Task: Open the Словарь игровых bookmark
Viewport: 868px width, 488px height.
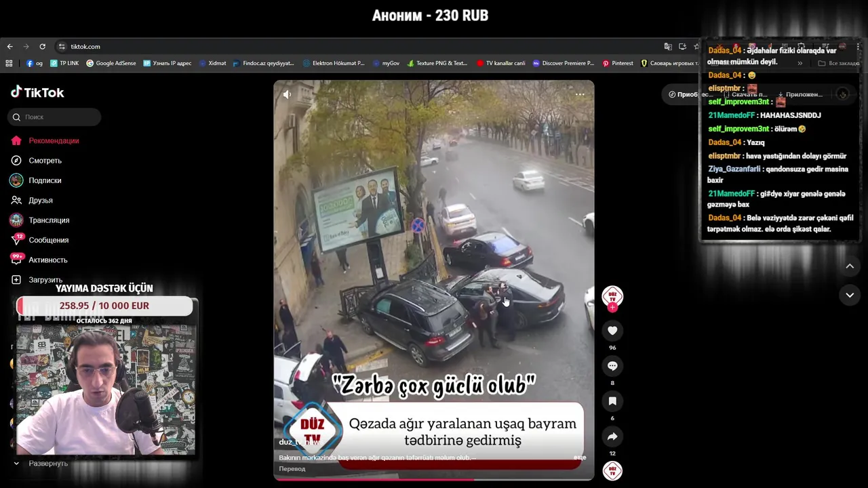Action: coord(669,63)
